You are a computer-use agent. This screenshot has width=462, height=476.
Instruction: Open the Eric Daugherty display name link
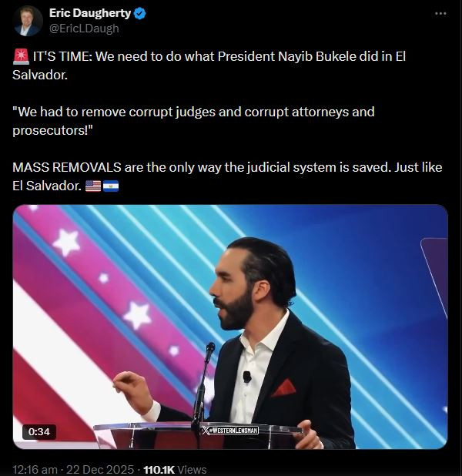pos(90,13)
